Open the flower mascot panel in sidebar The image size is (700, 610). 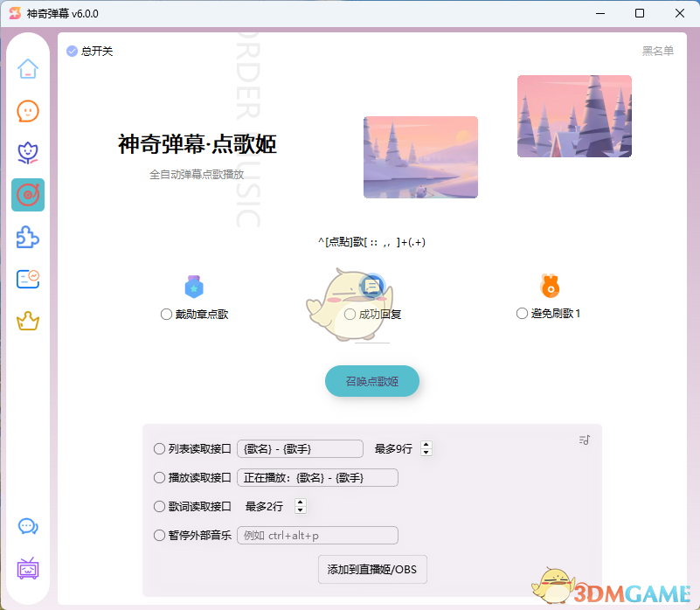tap(27, 153)
